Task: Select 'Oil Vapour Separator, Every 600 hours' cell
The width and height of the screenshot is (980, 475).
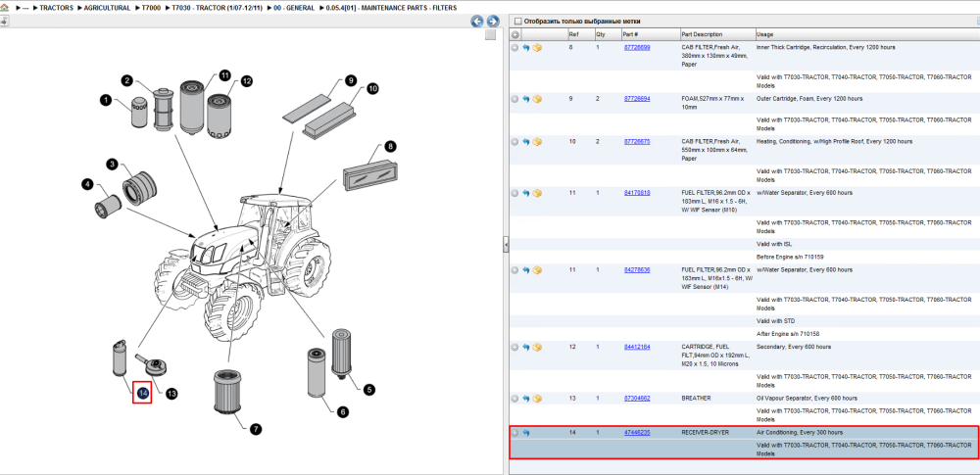Action: 807,399
